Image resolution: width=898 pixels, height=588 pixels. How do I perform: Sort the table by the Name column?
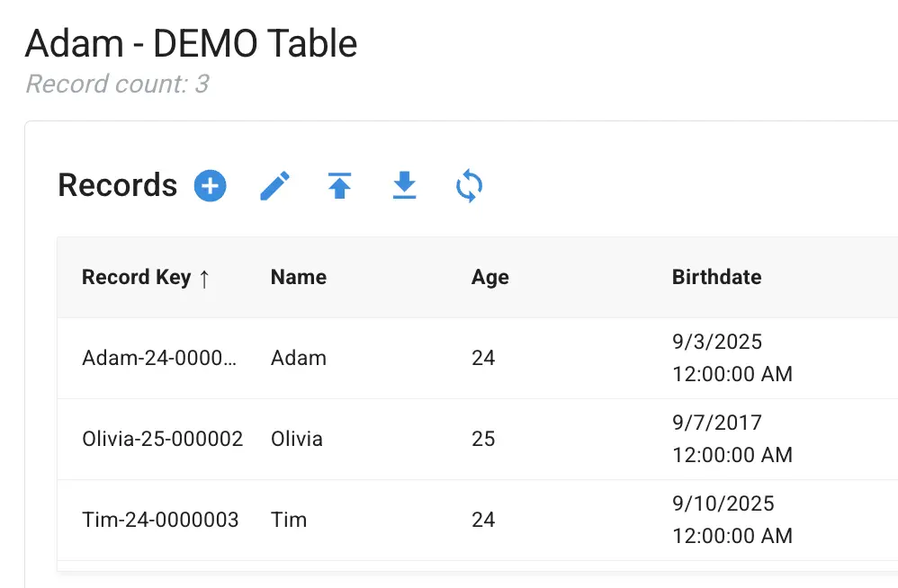(298, 277)
